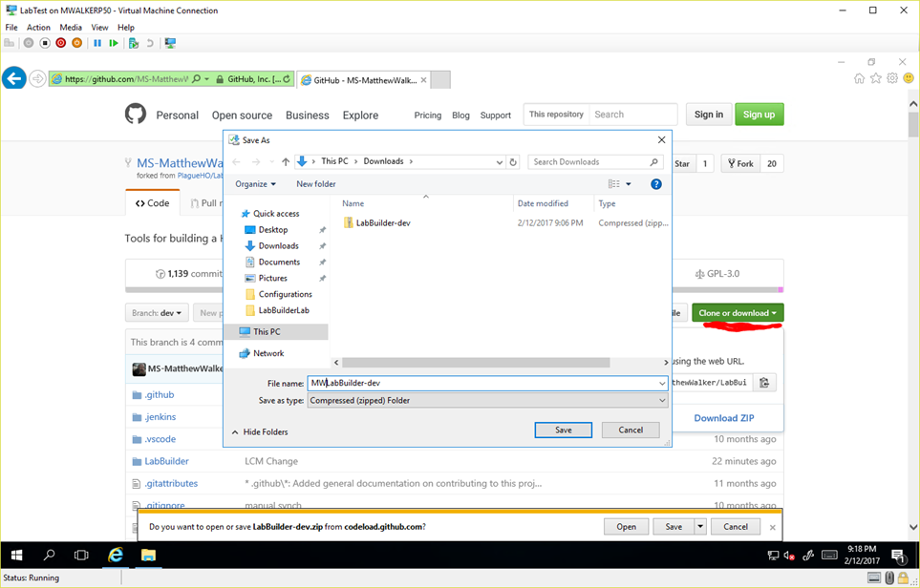The image size is (920, 588).
Task: Click the IE forward arrow
Action: pos(37,78)
